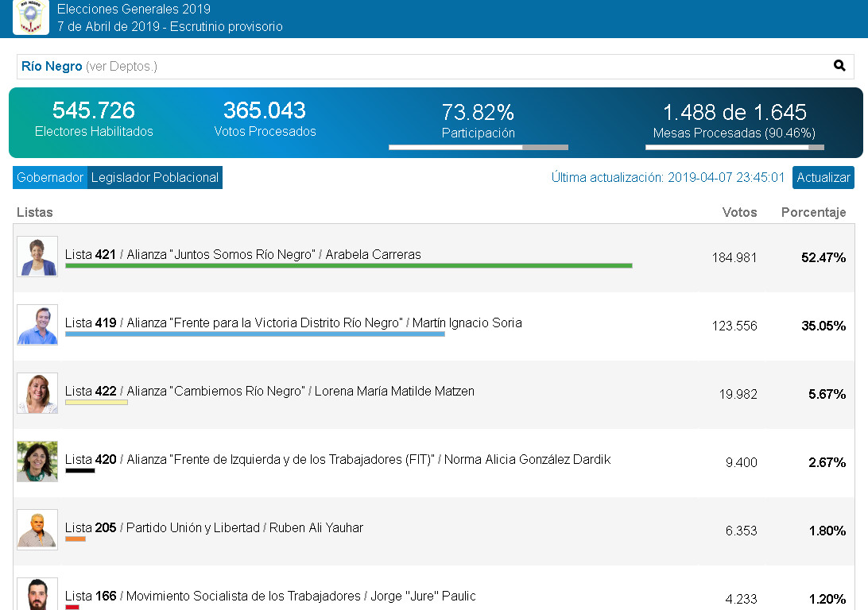Click Ruben Ali Yauhar's photo
Screen dimensions: 868x610
coord(37,530)
